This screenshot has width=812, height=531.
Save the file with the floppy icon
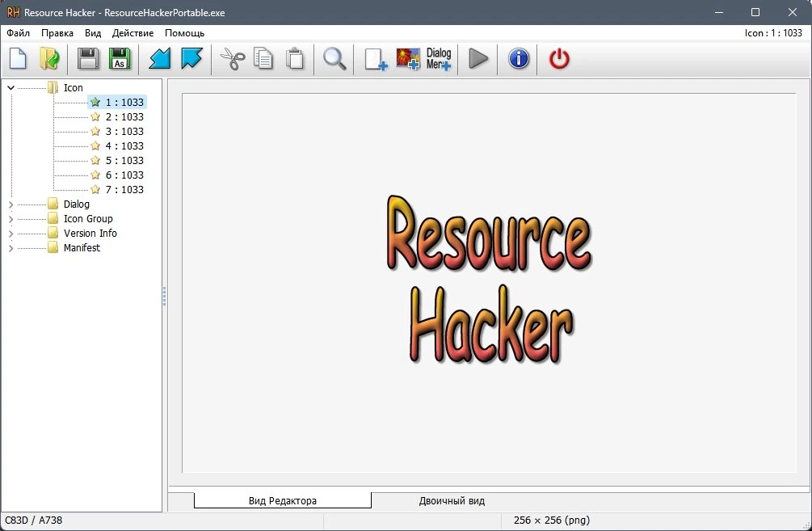(x=88, y=58)
